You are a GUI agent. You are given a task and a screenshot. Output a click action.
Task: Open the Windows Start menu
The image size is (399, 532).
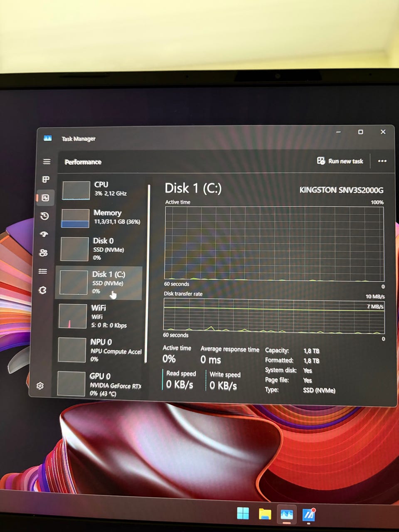coord(243,513)
